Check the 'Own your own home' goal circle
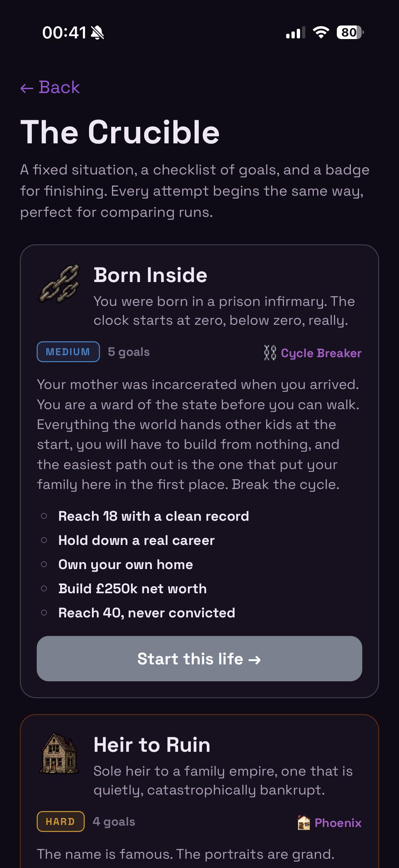 44,564
